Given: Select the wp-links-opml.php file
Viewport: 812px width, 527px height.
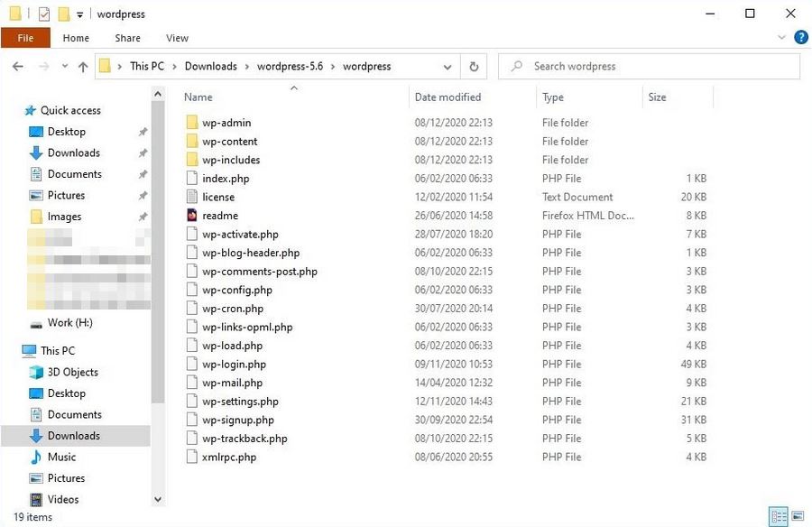Looking at the screenshot, I should [x=247, y=327].
